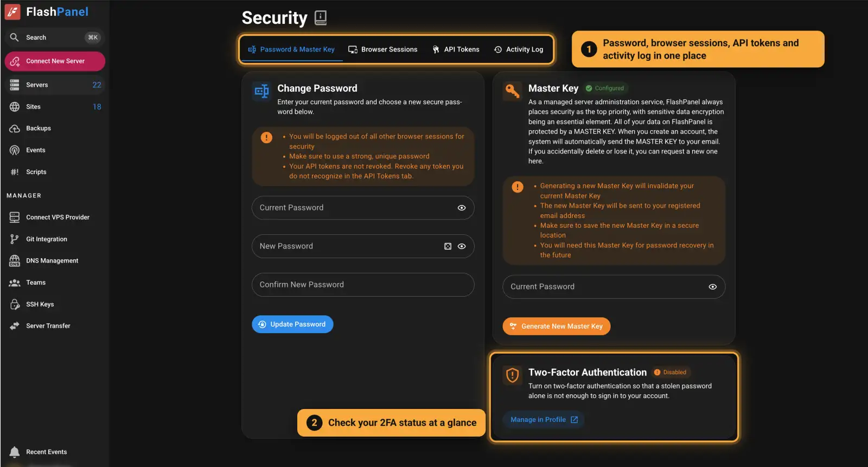Click the Sites count 18
Viewport: 868px width, 467px height.
pos(97,107)
